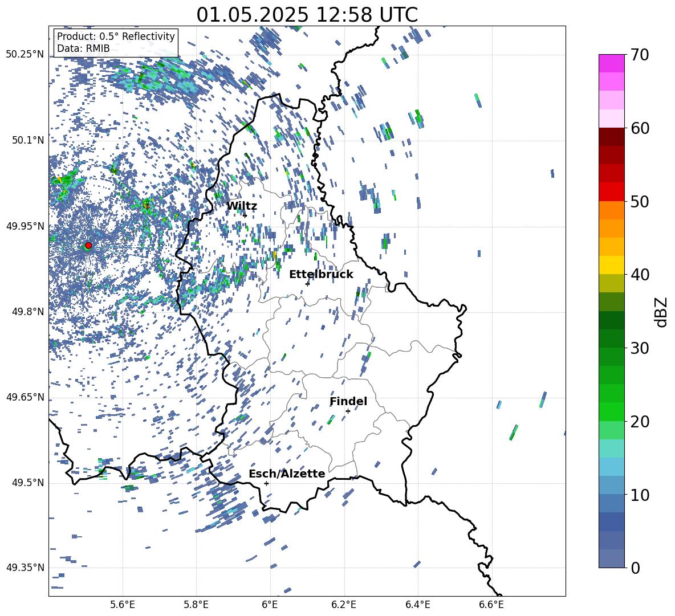Screen dimensions: 675x616
Task: Select the Ettelbruck city label
Action: [x=321, y=275]
